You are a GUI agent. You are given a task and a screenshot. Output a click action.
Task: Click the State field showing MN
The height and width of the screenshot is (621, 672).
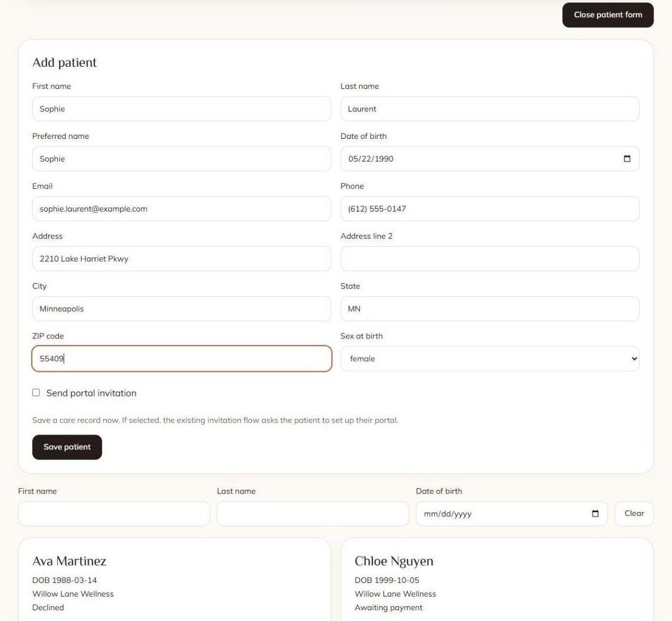(x=490, y=309)
